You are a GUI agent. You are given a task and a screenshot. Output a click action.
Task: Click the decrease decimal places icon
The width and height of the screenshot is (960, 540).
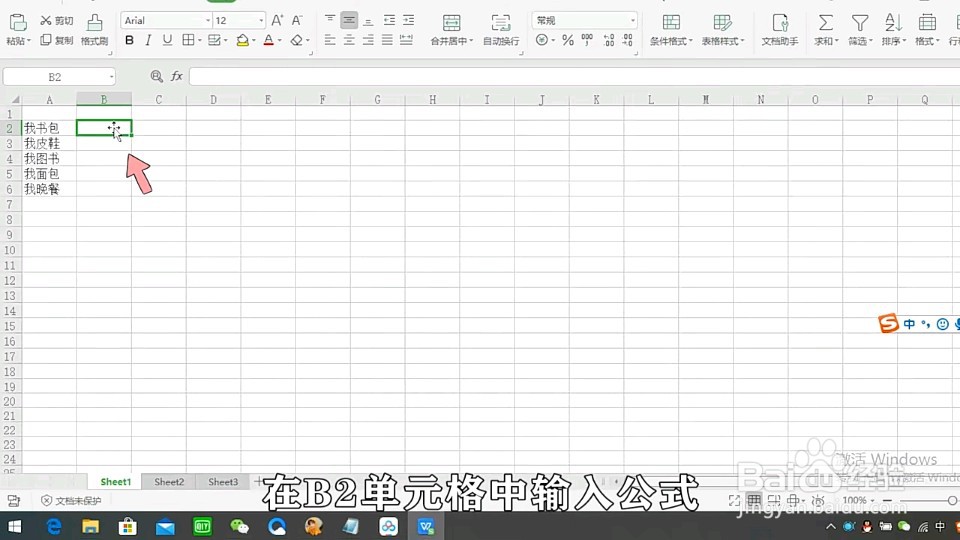[628, 40]
